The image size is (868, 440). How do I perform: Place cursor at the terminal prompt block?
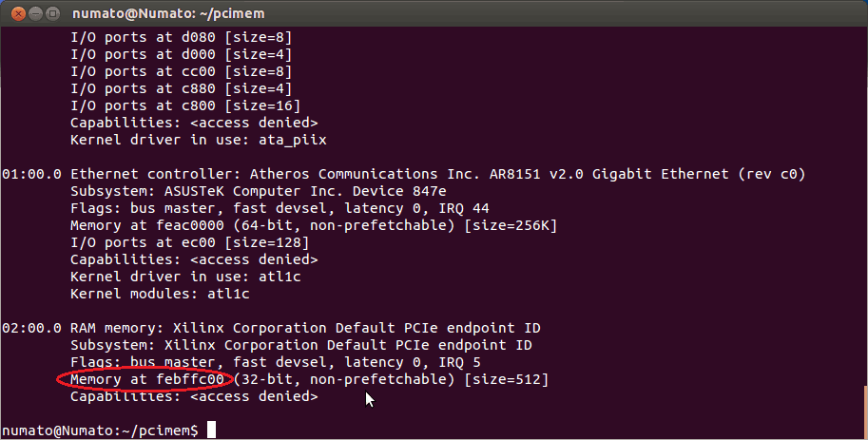[210, 430]
